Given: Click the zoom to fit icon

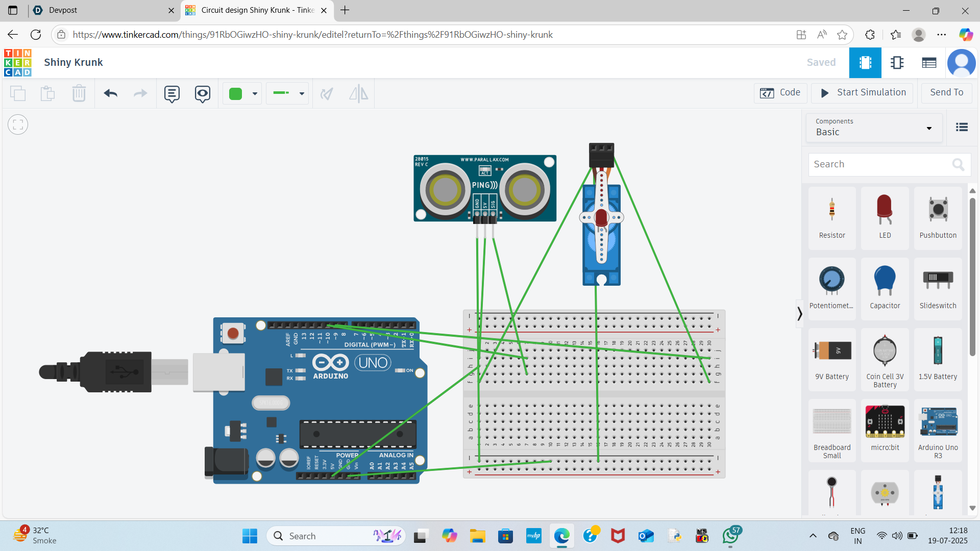Looking at the screenshot, I should 18,124.
